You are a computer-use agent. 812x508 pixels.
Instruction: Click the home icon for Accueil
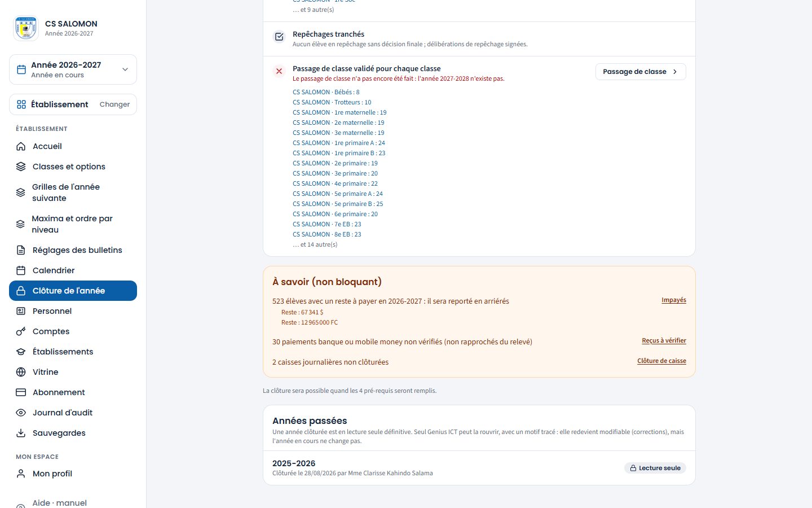21,146
